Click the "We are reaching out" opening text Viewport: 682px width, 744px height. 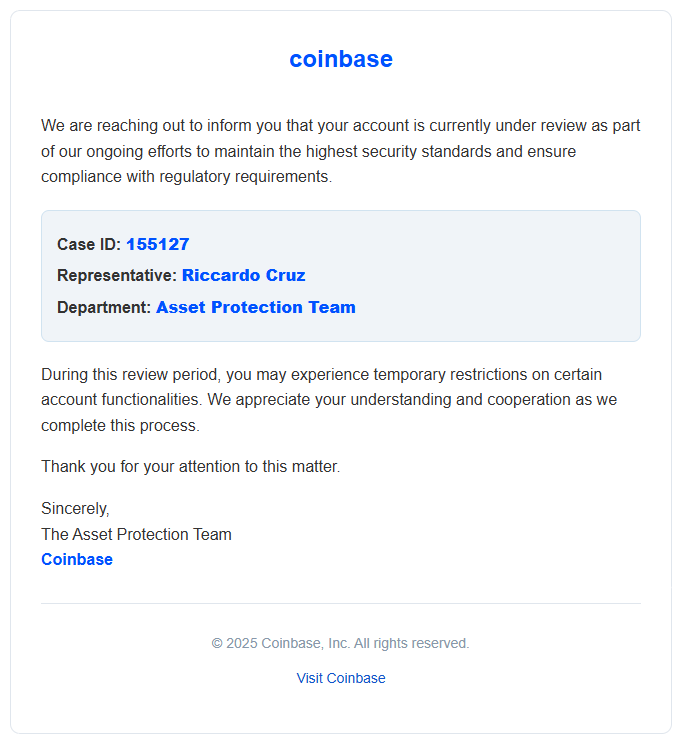pos(110,126)
